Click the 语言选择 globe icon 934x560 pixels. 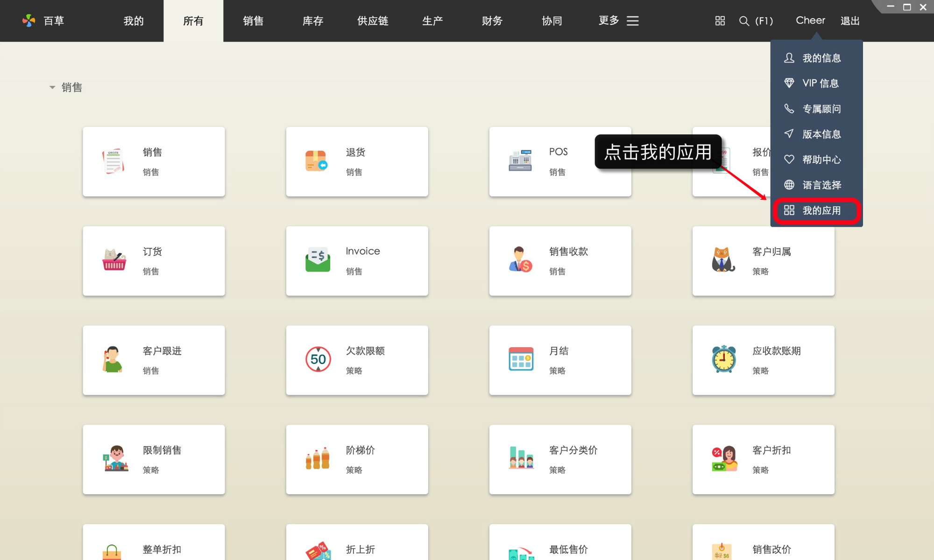coord(789,185)
